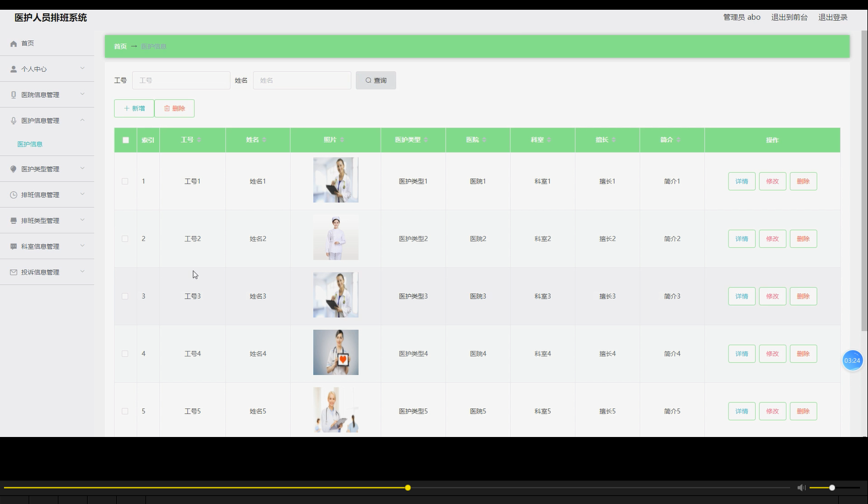868x504 pixels.
Task: Click 退出登录 in the top bar
Action: click(833, 17)
